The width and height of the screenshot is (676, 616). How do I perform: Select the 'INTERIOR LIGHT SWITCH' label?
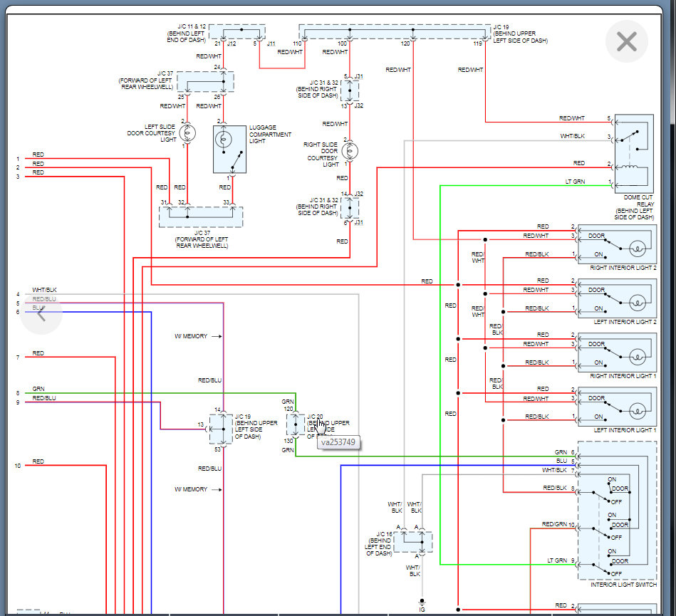click(x=623, y=585)
